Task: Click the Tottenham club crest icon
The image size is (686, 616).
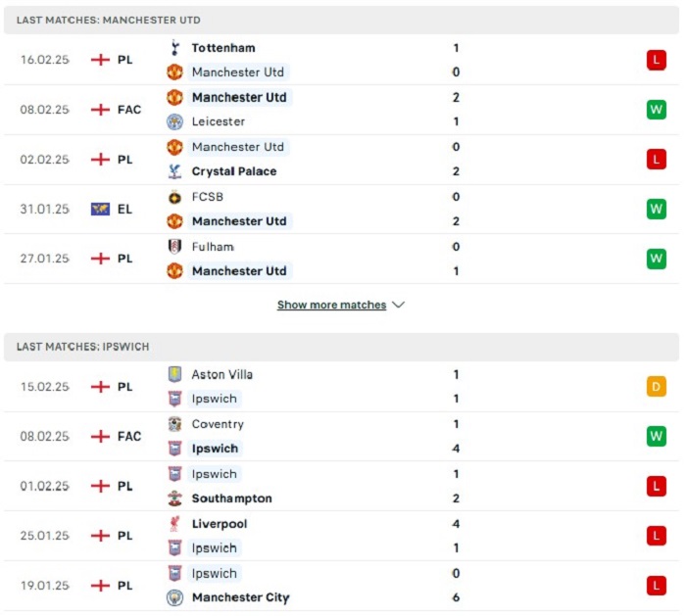Action: tap(175, 48)
